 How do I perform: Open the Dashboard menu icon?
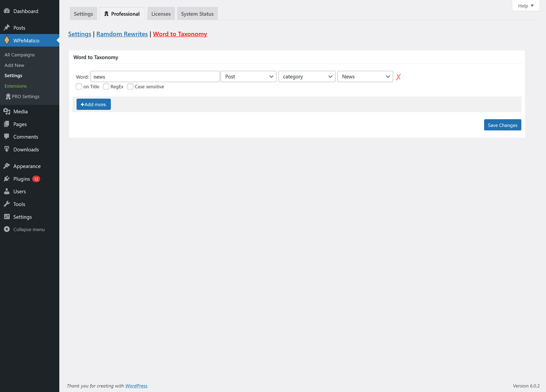click(7, 11)
